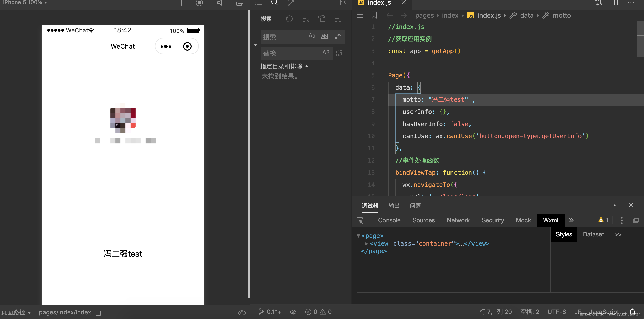644x319 pixels.
Task: Toggle match case Aa option
Action: (312, 36)
